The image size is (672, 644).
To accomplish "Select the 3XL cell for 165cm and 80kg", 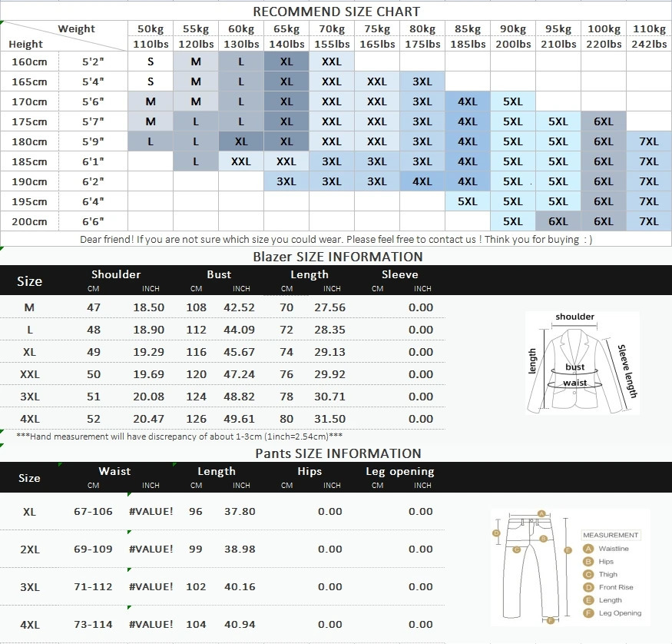I will point(422,81).
